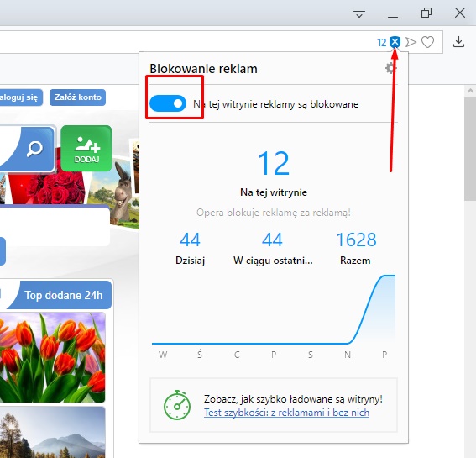
Task: Click the partially visible Zaloguj się button
Action: [21, 97]
